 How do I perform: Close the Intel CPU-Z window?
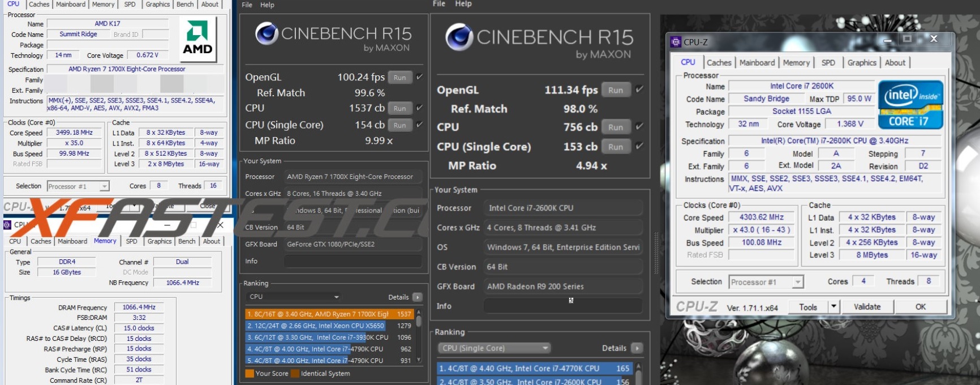pos(934,38)
